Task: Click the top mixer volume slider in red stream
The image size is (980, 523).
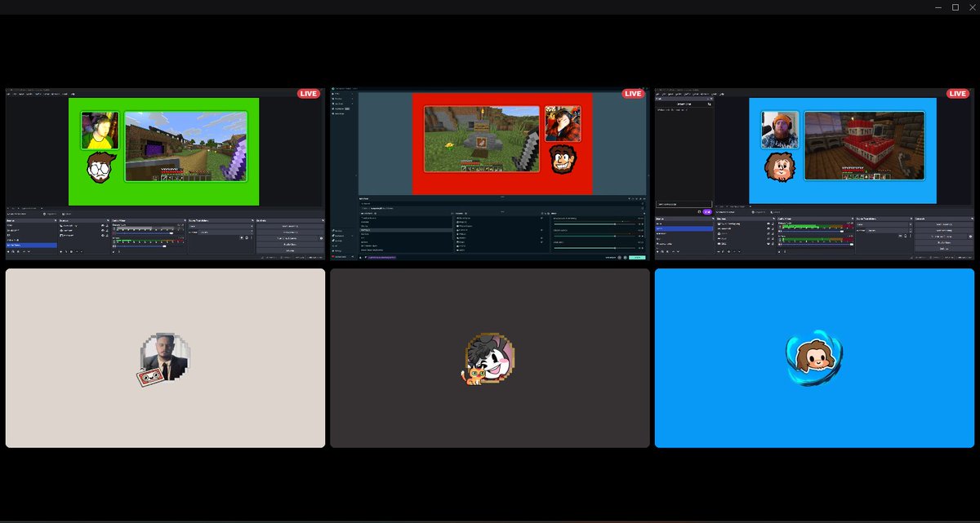Action: pyautogui.click(x=595, y=224)
